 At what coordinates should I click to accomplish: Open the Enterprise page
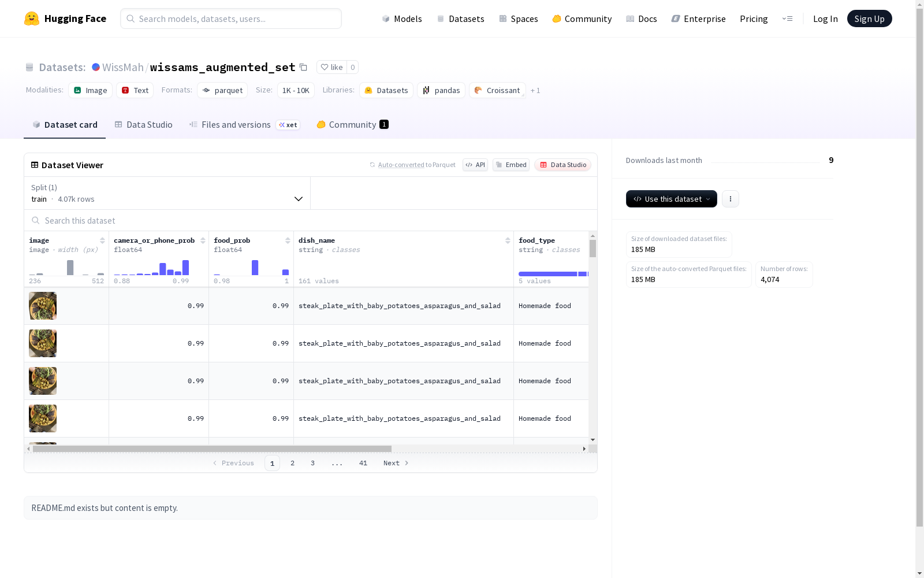click(x=698, y=18)
